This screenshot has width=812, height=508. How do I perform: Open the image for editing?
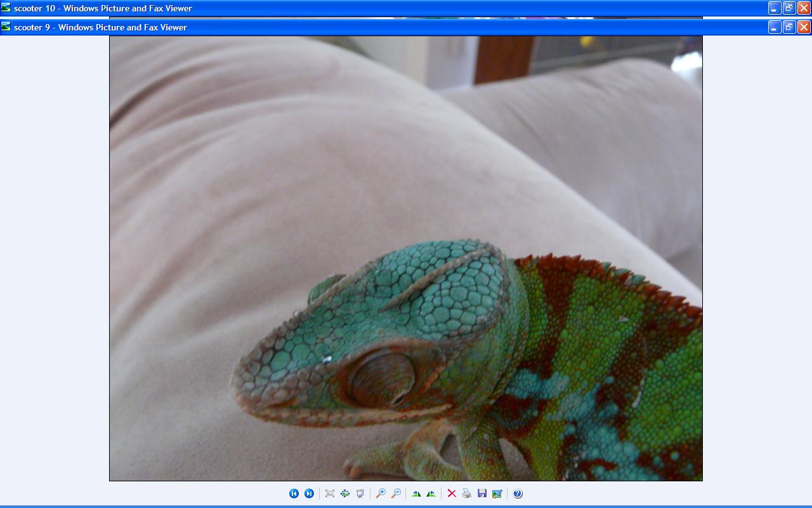click(x=497, y=493)
